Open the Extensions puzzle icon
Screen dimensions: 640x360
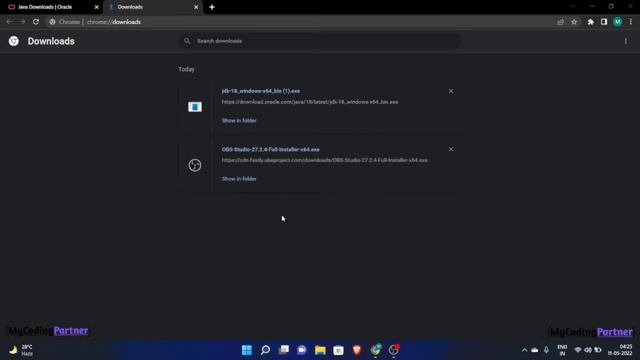click(590, 22)
